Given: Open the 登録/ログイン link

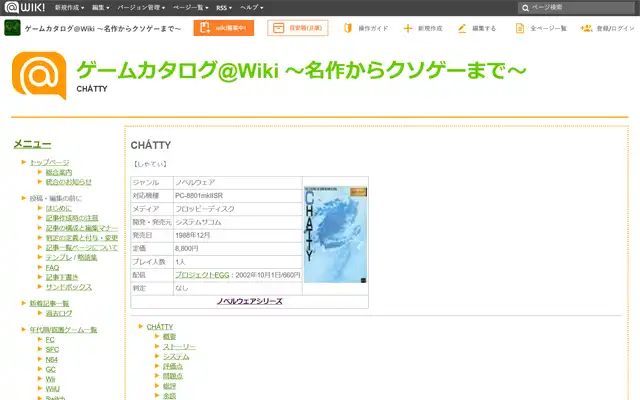Looking at the screenshot, I should coord(616,28).
